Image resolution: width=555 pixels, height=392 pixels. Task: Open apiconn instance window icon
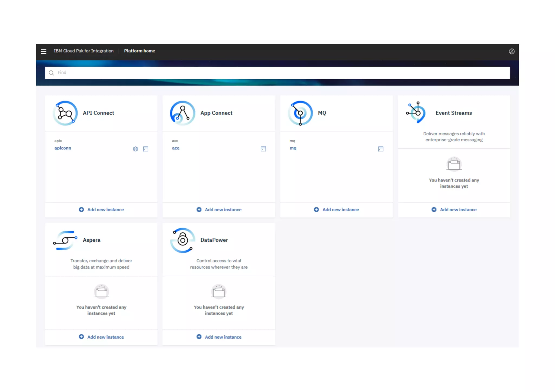pos(146,149)
